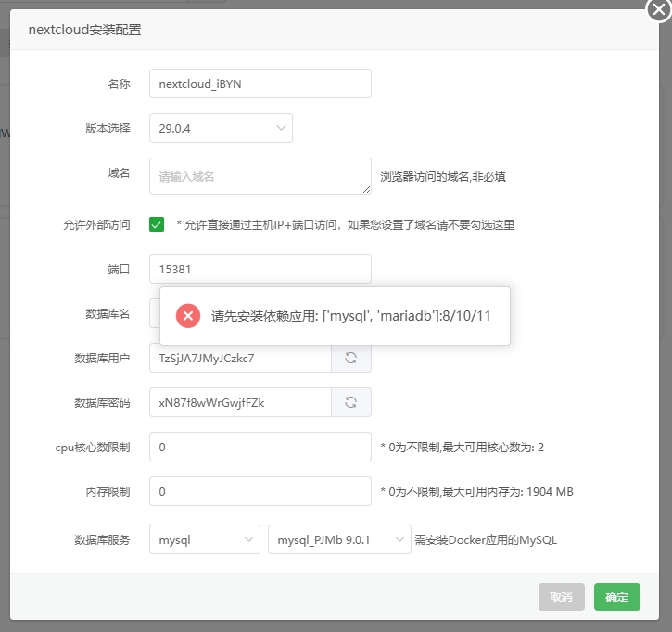Click the 允许外部访问 label
This screenshot has width=672, height=632.
point(96,224)
